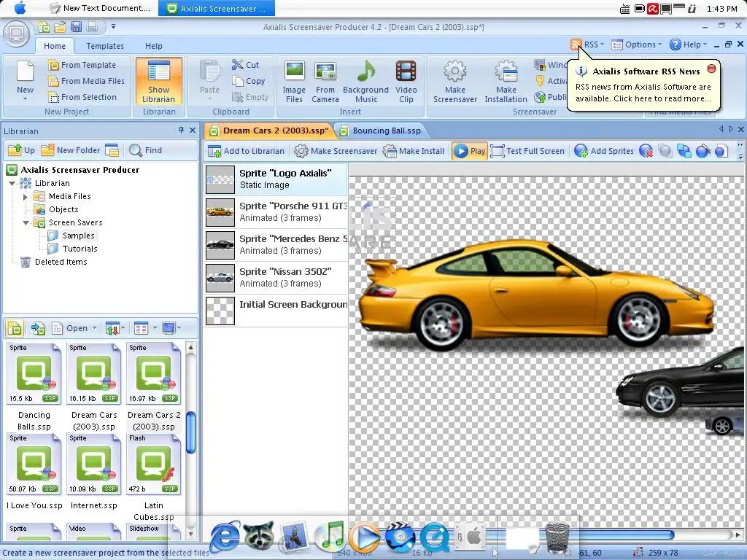Click Add to Librarian

point(247,151)
